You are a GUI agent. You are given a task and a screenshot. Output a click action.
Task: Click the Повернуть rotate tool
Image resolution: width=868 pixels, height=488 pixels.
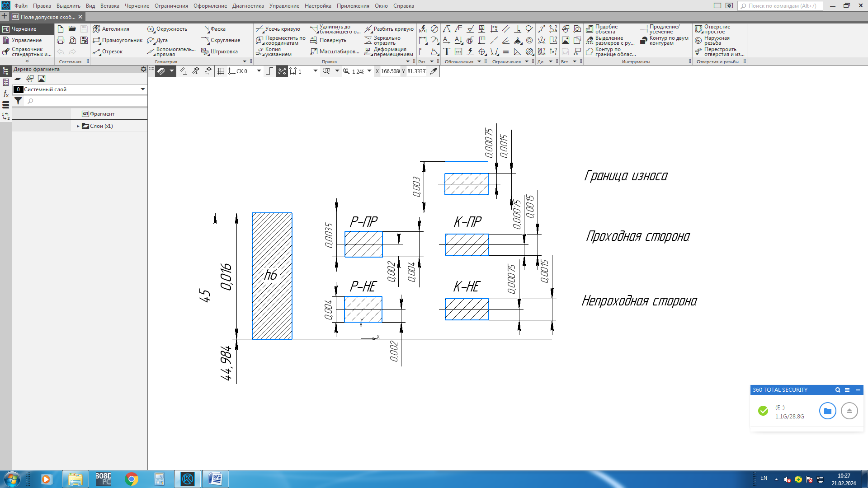click(328, 40)
